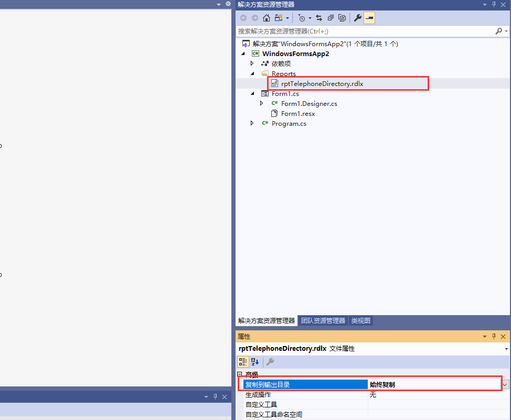Click the sync with active document icon

point(319,18)
